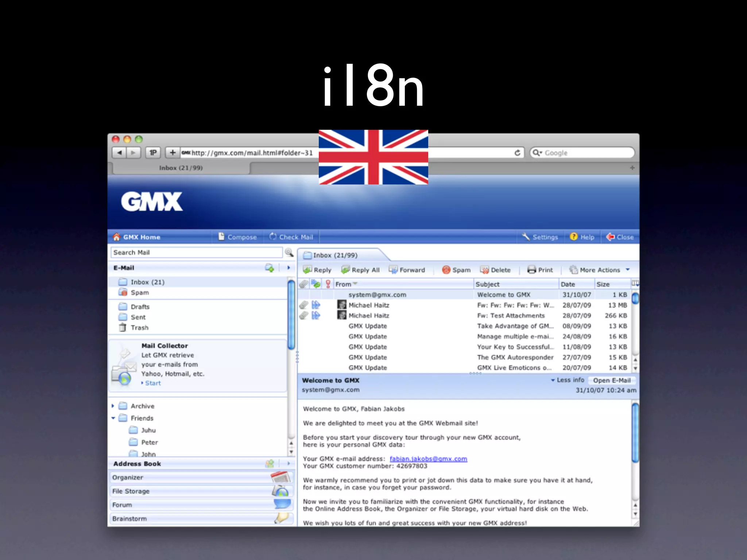This screenshot has height=560, width=747.
Task: Open the 'The GMX Autoresponder' message
Action: [x=464, y=357]
